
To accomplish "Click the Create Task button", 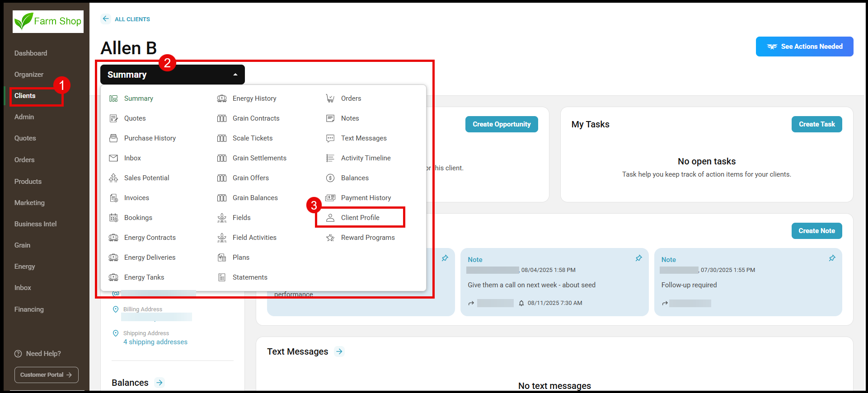I will click(816, 124).
